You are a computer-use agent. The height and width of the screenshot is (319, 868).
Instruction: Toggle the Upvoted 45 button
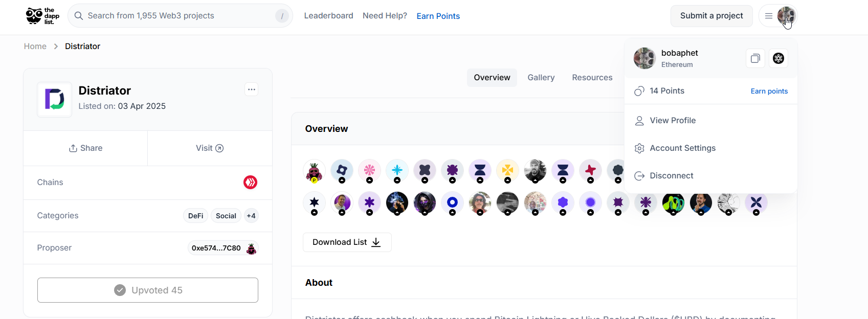148,290
